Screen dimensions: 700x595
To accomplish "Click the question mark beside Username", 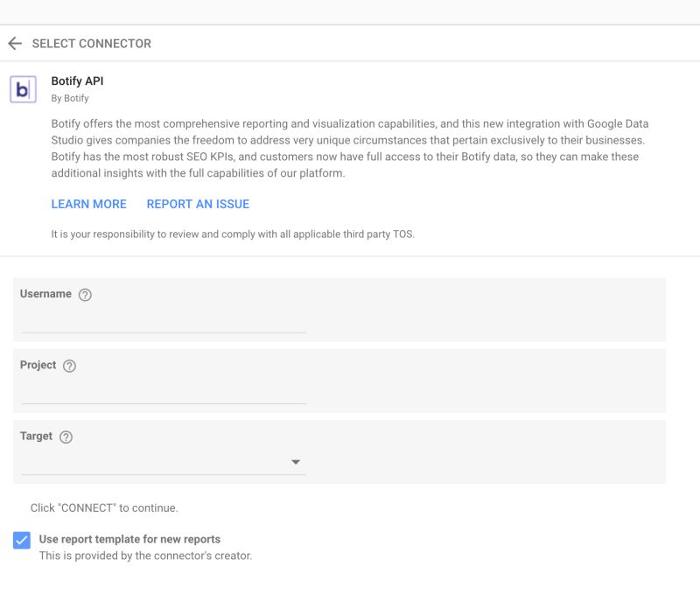I will tap(84, 295).
